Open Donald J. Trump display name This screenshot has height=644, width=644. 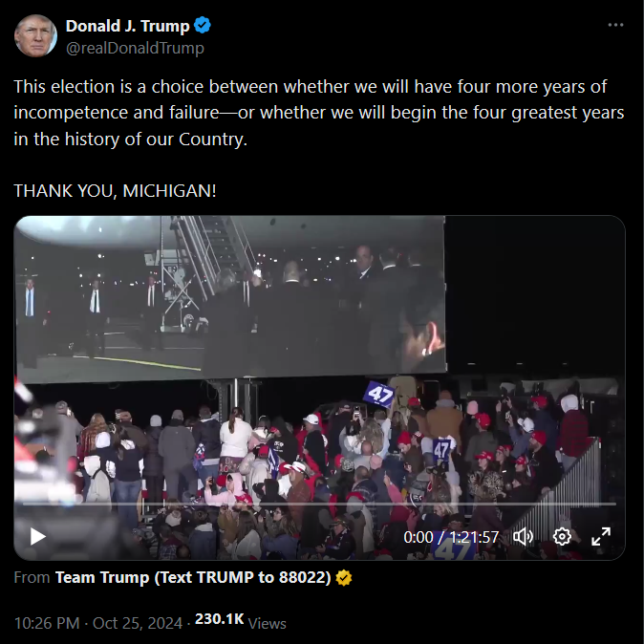(127, 26)
